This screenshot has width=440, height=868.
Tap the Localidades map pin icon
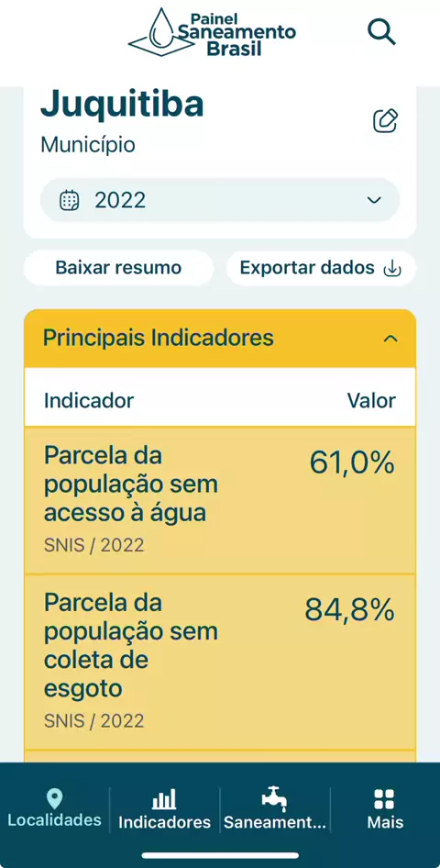click(x=54, y=799)
